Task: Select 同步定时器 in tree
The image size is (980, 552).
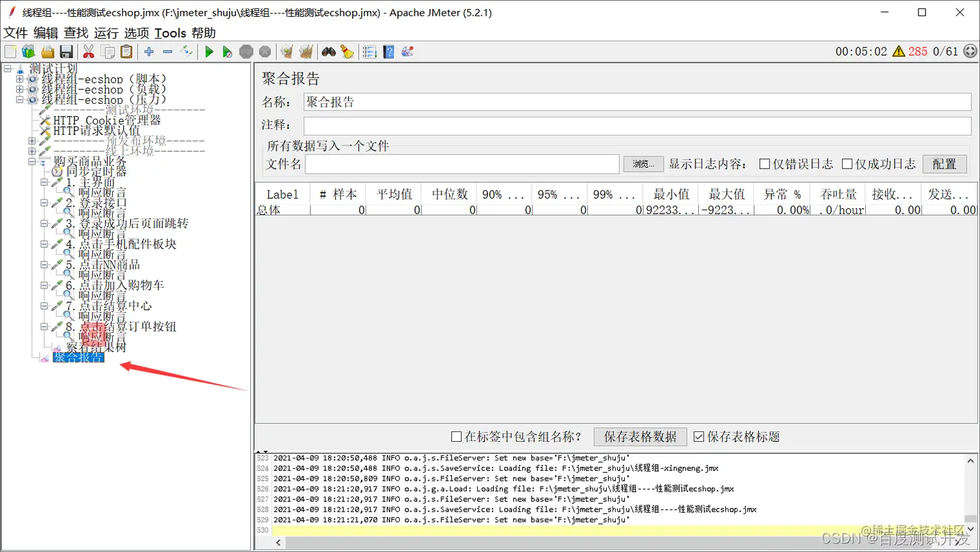Action: coord(97,172)
